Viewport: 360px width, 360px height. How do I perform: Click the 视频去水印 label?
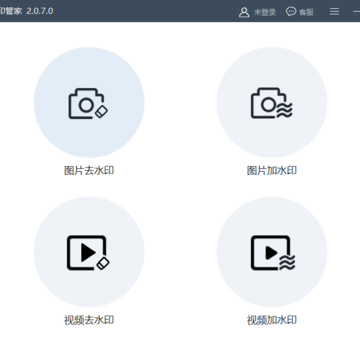(x=89, y=320)
